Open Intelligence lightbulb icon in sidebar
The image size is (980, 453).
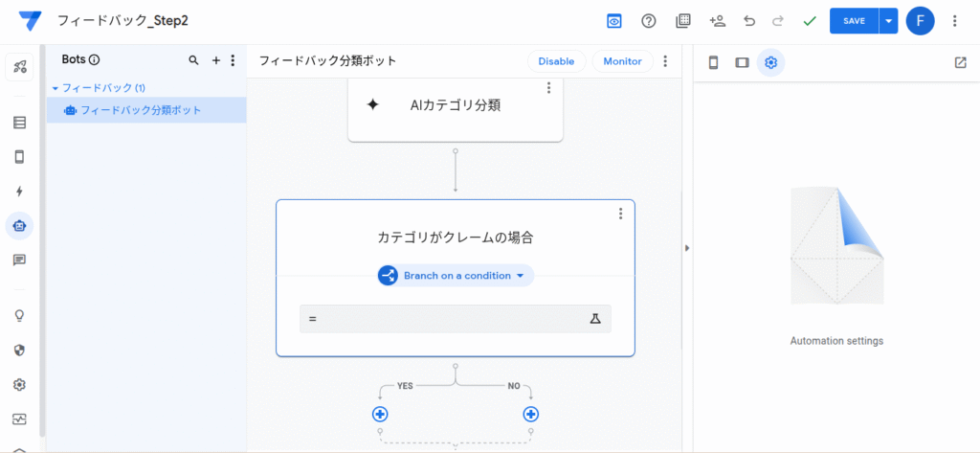coord(19,316)
